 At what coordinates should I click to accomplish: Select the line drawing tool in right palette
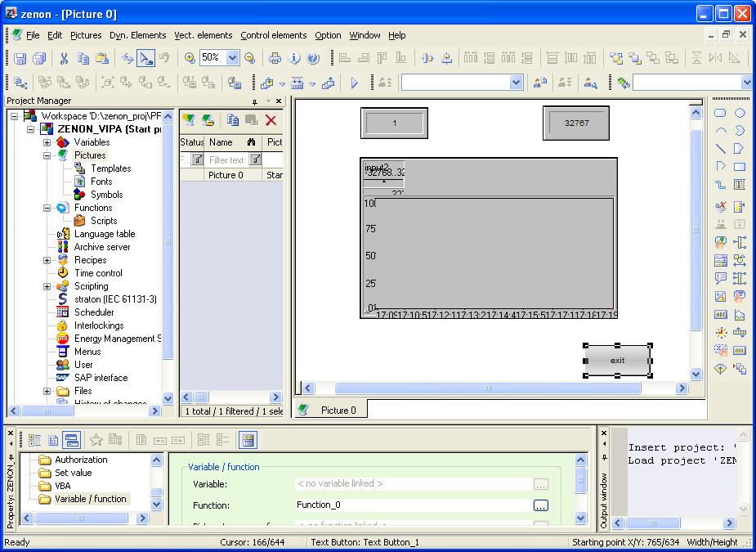pos(721,148)
